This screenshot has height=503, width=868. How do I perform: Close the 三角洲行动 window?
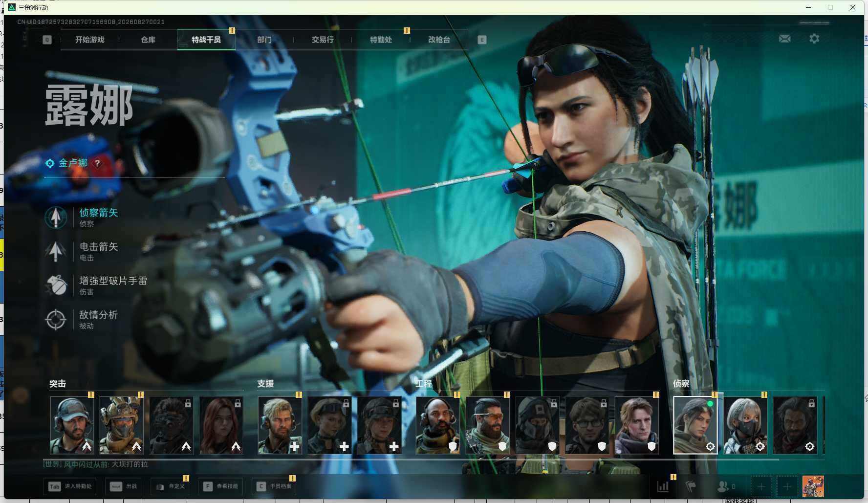(x=853, y=7)
